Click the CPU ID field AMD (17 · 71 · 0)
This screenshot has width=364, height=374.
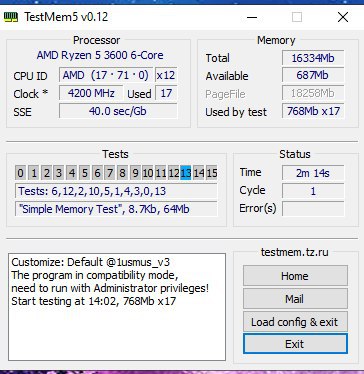(x=106, y=75)
